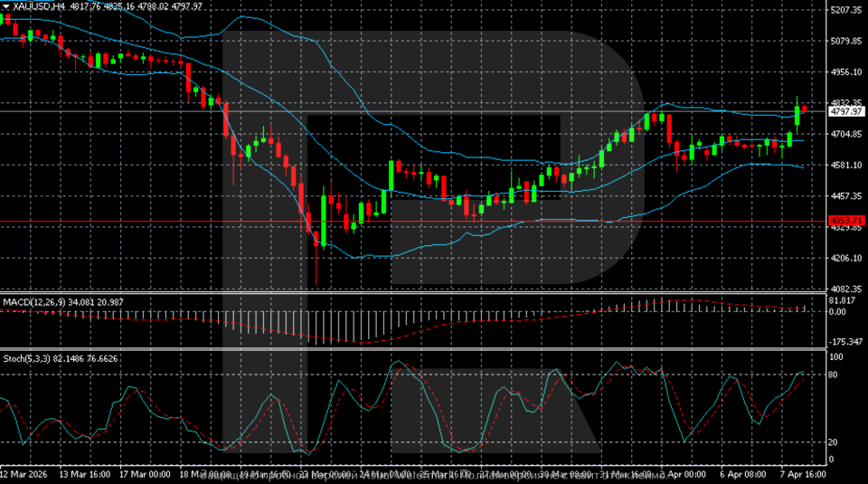Click the MACD -175.347 scale value
This screenshot has height=484, width=868.
846,341
